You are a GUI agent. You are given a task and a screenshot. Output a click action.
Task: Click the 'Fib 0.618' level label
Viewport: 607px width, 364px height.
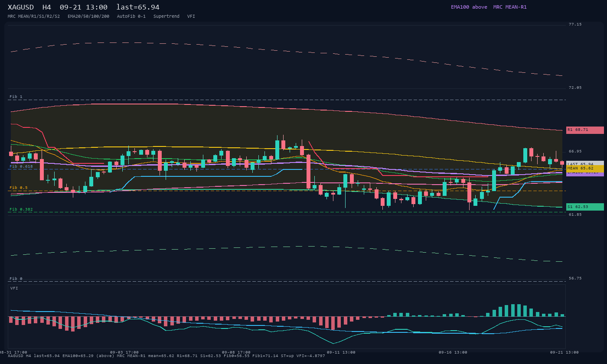(21, 166)
